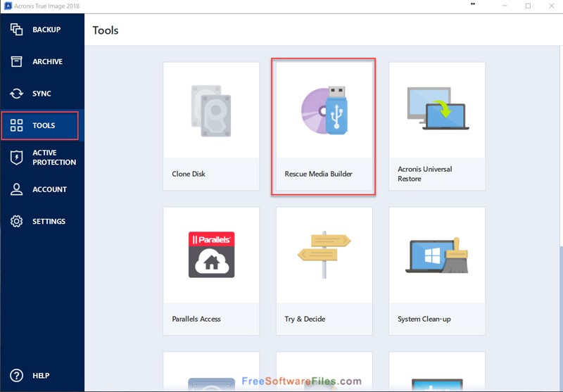Open the Rescue Media Builder USB icon

pyautogui.click(x=324, y=110)
